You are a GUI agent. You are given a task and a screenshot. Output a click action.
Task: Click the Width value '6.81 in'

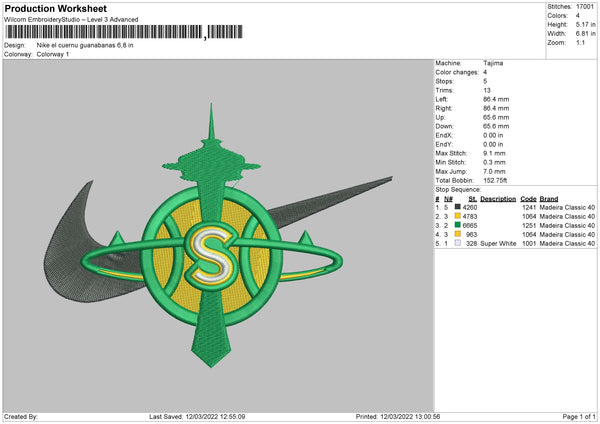(585, 34)
